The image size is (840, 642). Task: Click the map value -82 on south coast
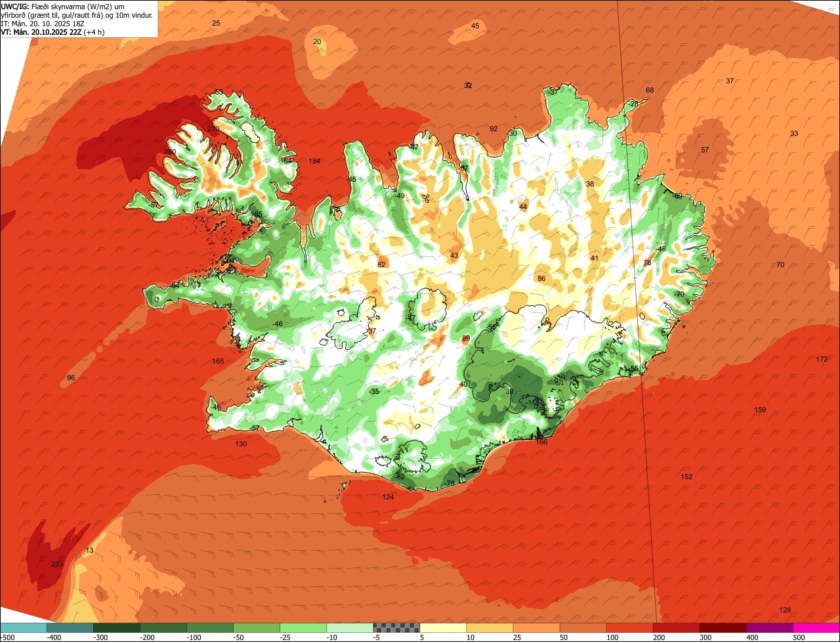(x=400, y=477)
